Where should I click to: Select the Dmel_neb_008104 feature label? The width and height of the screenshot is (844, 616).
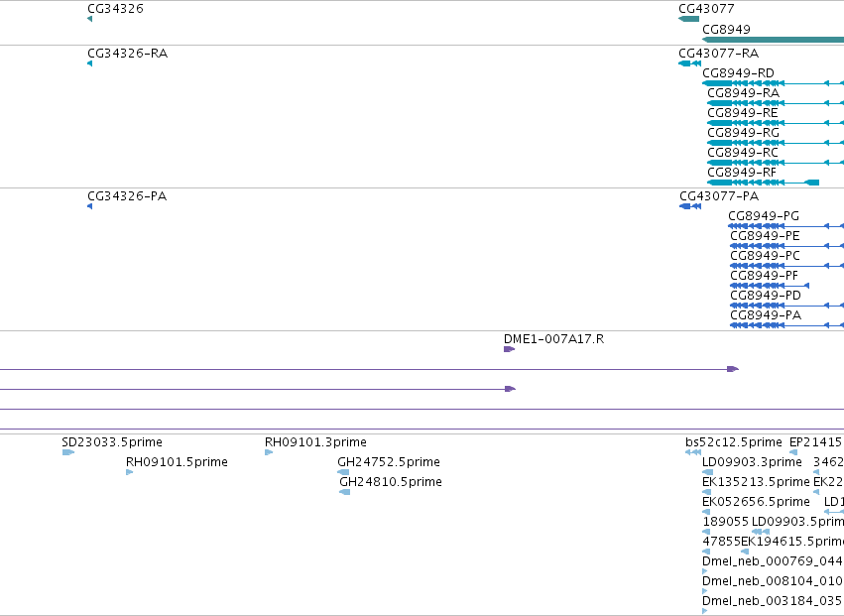click(773, 581)
